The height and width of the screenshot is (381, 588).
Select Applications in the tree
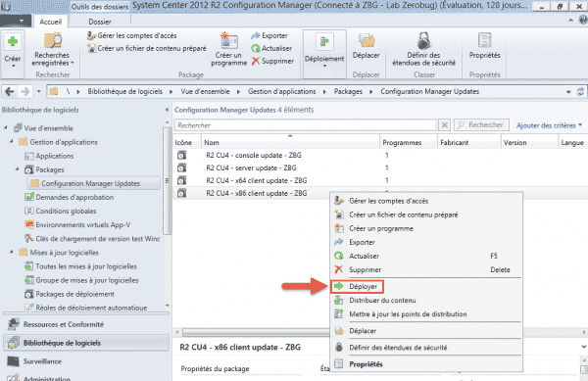click(54, 156)
